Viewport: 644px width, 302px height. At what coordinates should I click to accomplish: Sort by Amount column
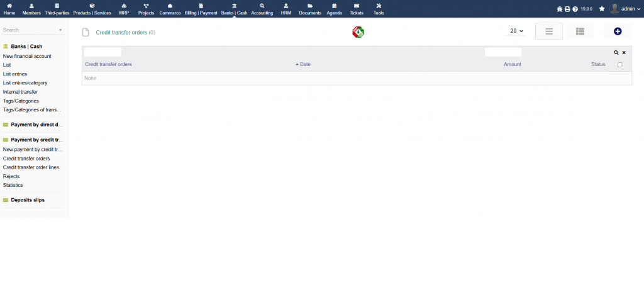point(512,65)
